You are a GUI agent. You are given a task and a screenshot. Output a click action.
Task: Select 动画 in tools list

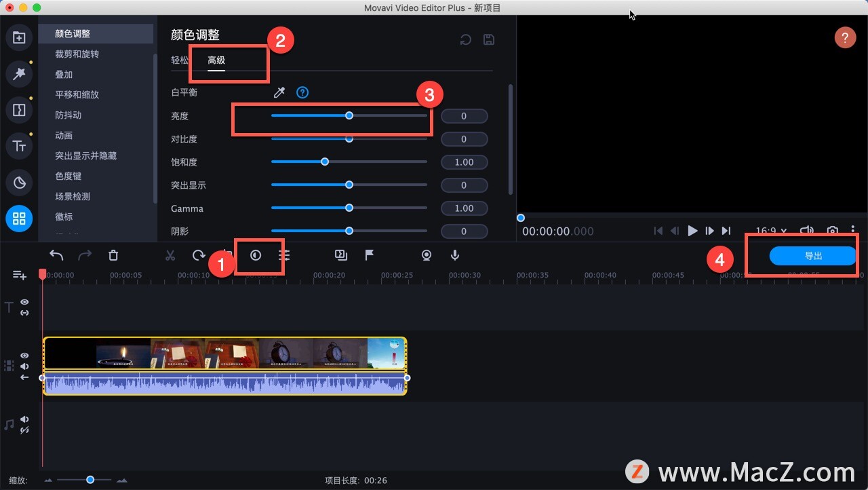click(96, 136)
